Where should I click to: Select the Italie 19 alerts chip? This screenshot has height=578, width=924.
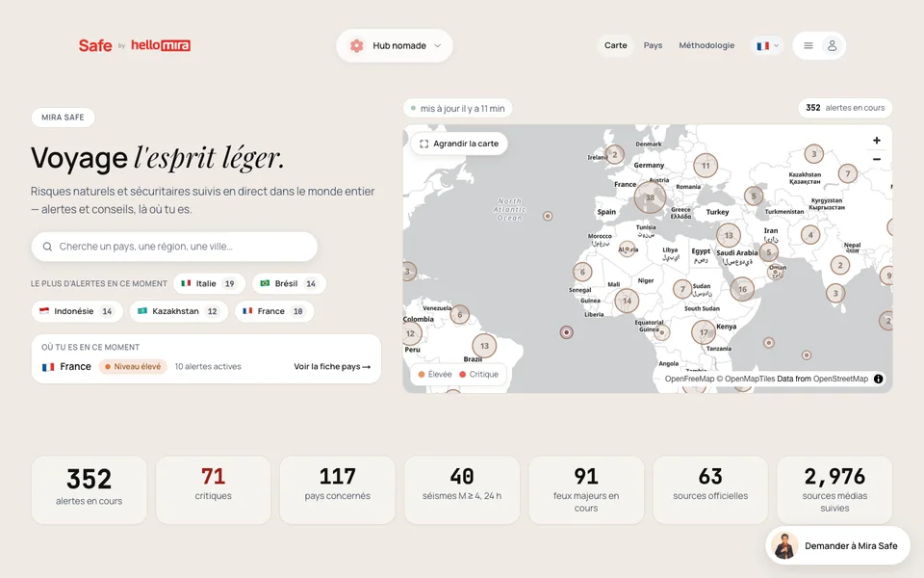[209, 283]
